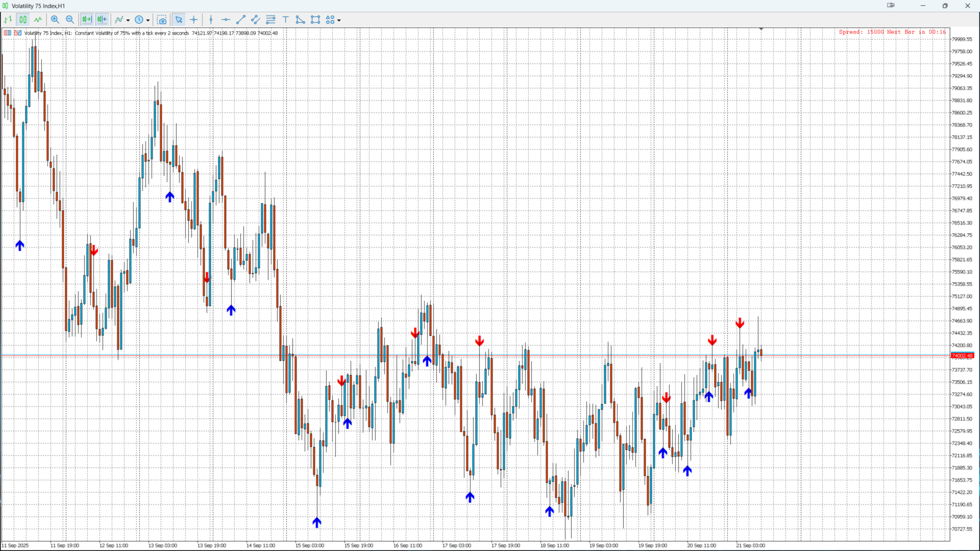The width and height of the screenshot is (980, 551).
Task: Toggle candlestick chart mode
Action: tap(23, 20)
